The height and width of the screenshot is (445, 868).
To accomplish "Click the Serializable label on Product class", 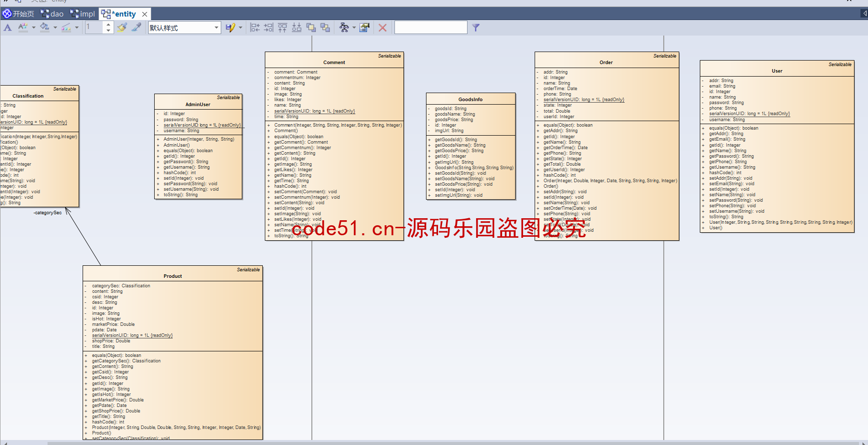I will tap(248, 270).
